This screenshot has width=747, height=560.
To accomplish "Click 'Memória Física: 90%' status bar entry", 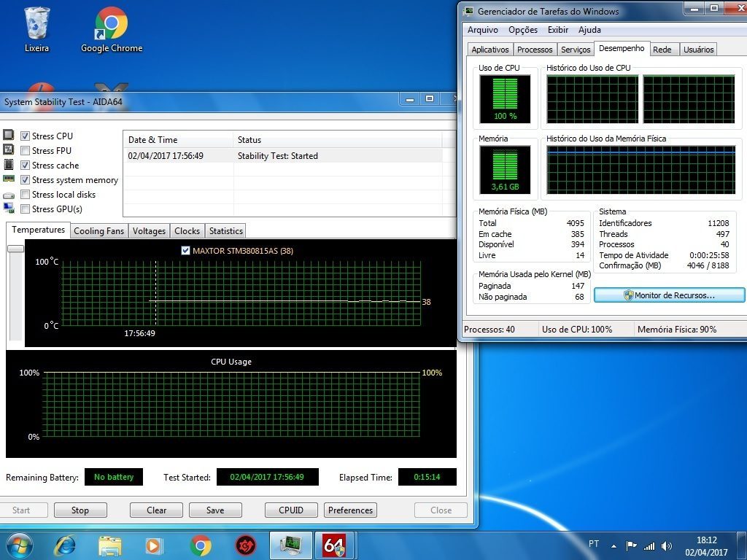I will tap(677, 330).
